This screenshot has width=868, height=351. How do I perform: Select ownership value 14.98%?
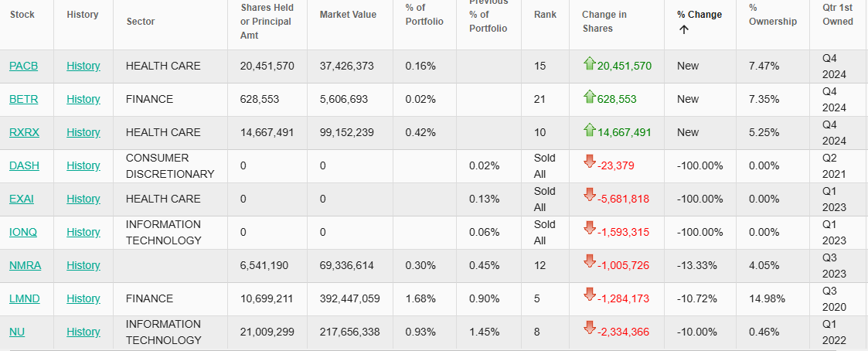coord(767,298)
